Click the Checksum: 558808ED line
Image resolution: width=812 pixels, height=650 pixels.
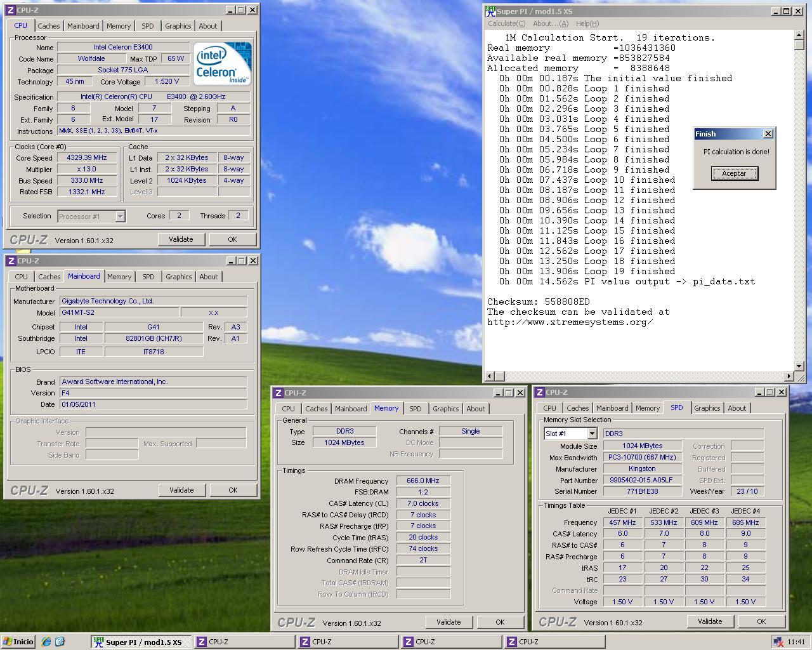538,302
